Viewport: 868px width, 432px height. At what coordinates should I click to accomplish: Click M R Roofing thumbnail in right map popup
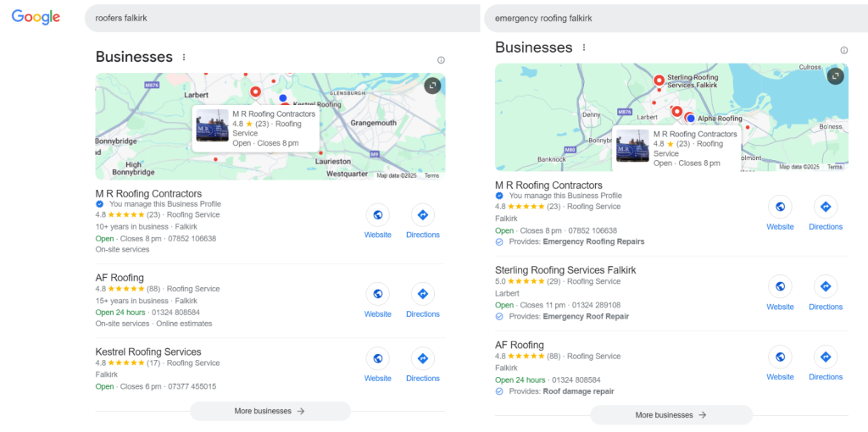click(632, 146)
